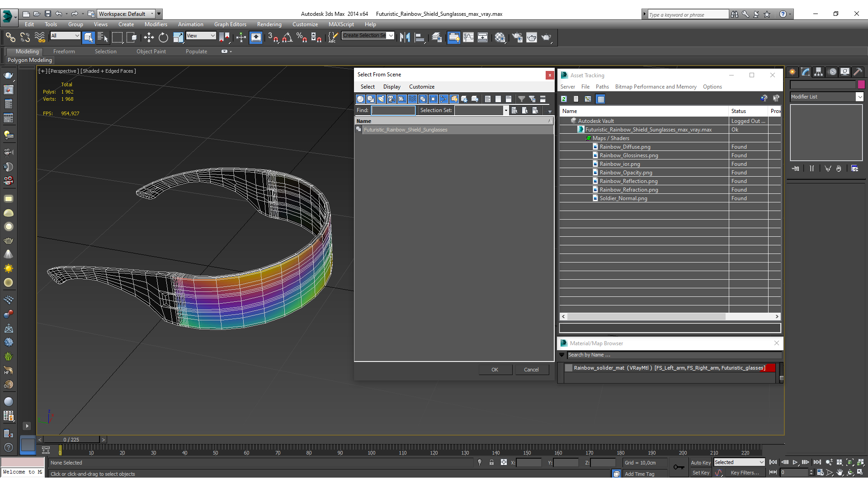Click the Asset Tracking horizontal scrollbar
The image size is (868, 488).
670,317
